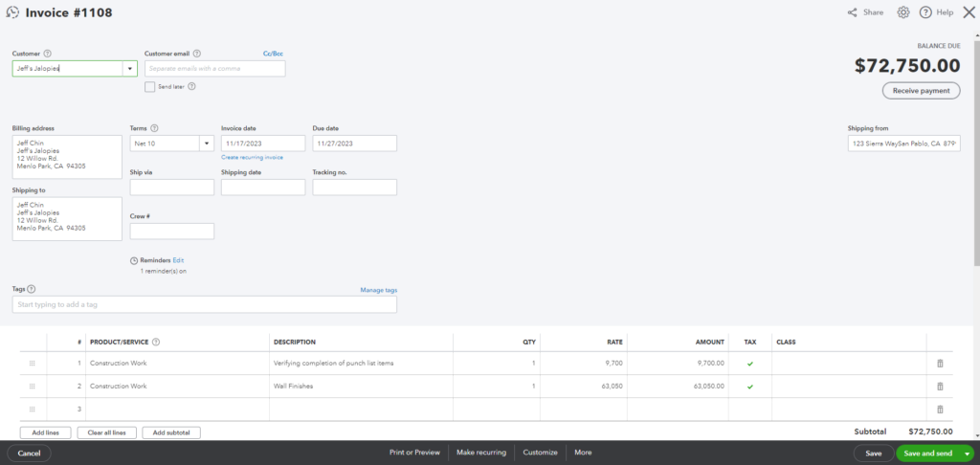980x465 pixels.
Task: Click the Share icon
Action: 852,12
